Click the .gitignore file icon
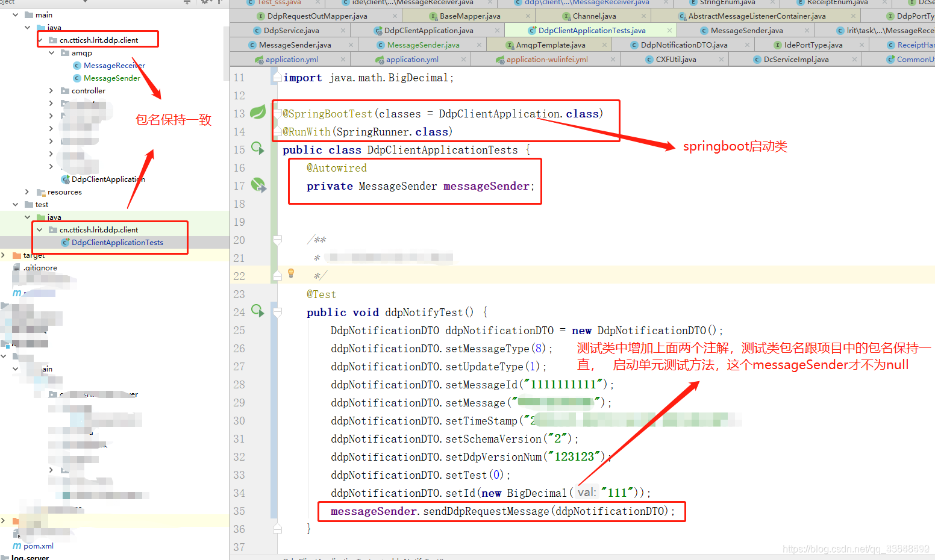The image size is (935, 560). tap(16, 268)
